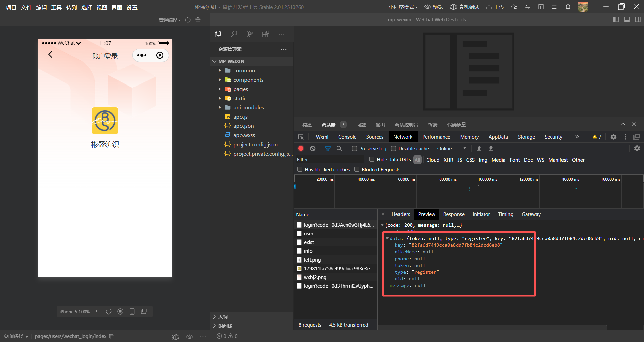Open the source control branch icon
This screenshot has width=644, height=342.
pos(250,34)
